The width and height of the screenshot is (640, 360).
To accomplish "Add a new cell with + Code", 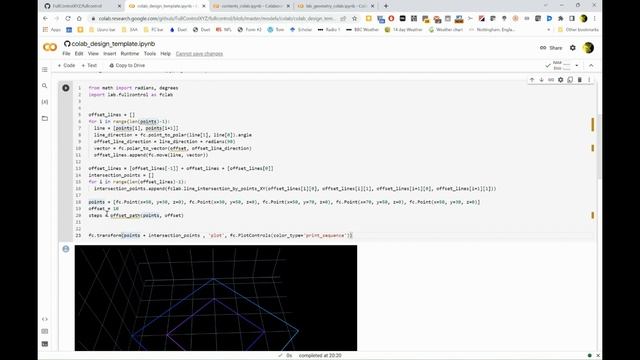I will point(66,65).
